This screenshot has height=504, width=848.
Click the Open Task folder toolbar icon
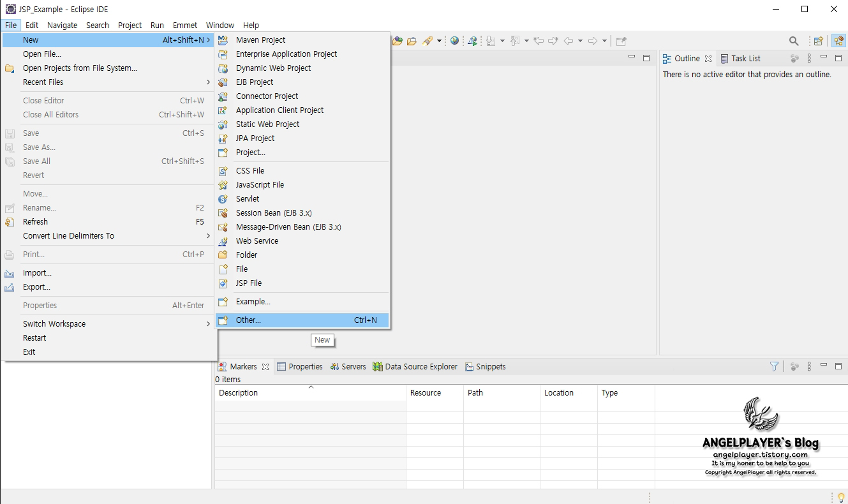point(412,41)
